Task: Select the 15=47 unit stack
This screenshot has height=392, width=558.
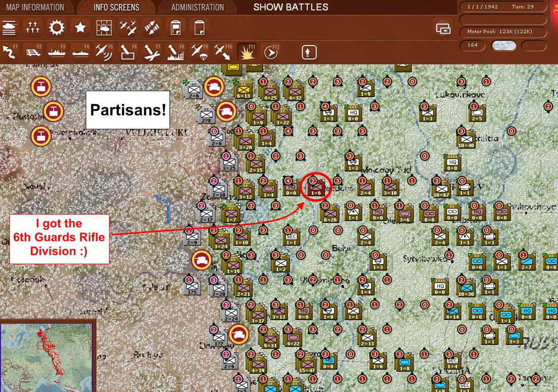Action: coord(307,365)
